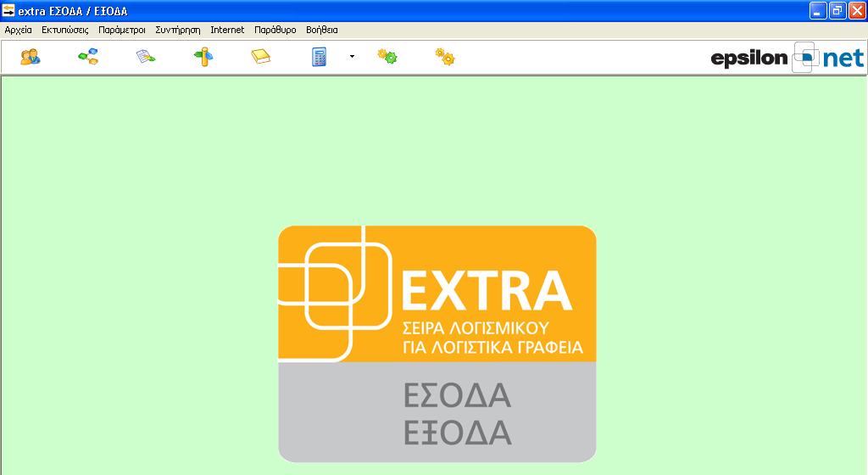The width and height of the screenshot is (868, 475).
Task: Open the Εκτυπώσεις menu
Action: [64, 30]
